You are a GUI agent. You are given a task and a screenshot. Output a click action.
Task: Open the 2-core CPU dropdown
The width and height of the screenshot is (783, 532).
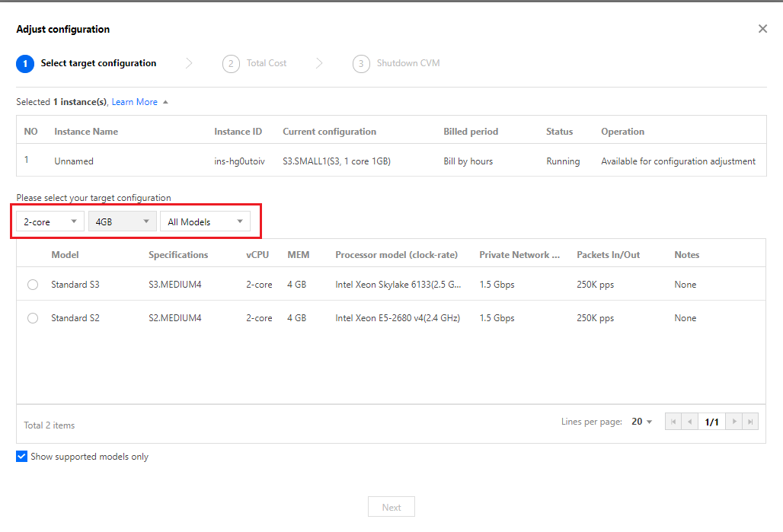pos(51,222)
